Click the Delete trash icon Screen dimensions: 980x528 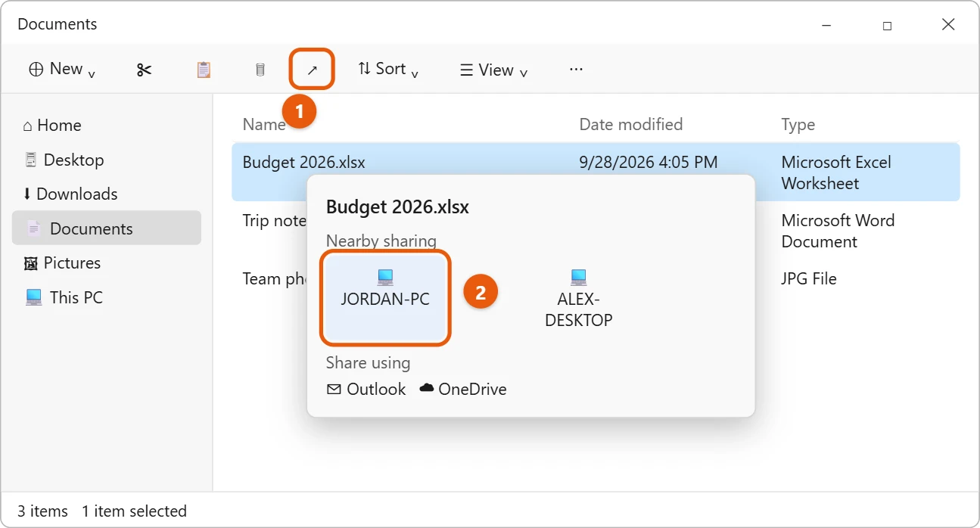(x=260, y=70)
